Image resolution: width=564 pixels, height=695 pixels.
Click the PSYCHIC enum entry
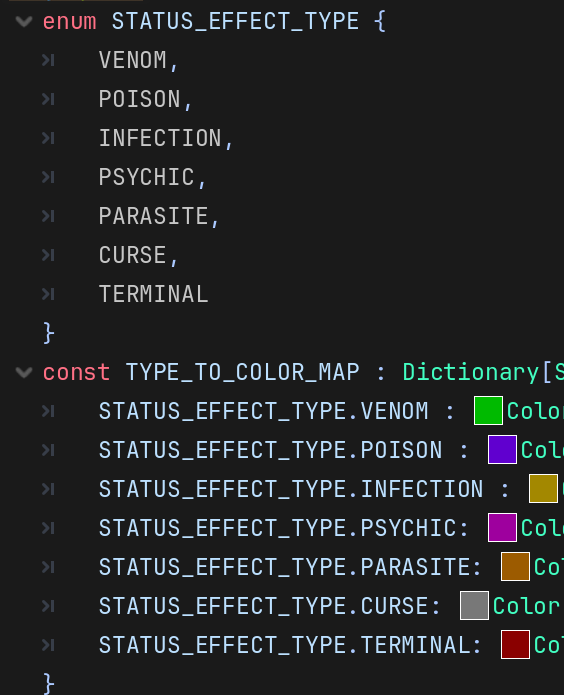[x=146, y=177]
